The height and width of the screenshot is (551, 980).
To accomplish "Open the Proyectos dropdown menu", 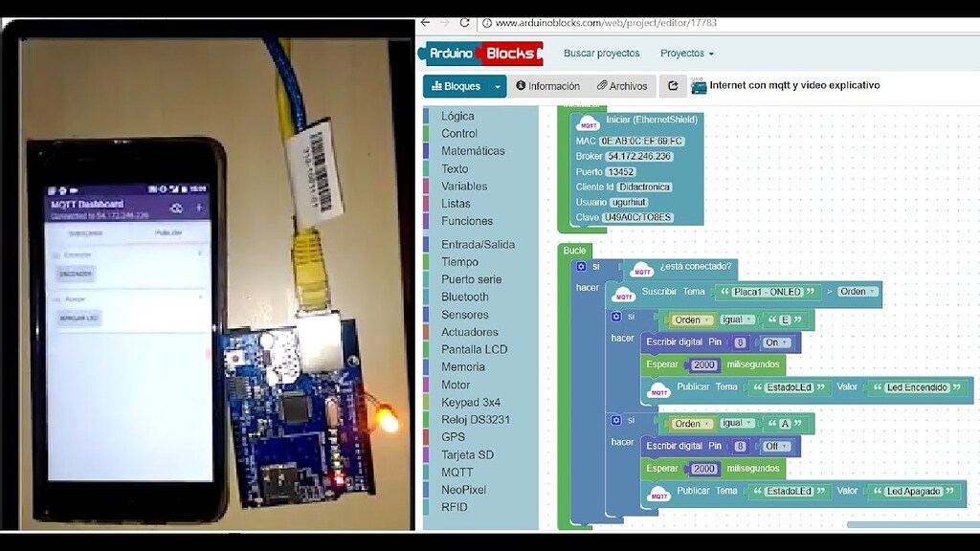I will (x=685, y=54).
